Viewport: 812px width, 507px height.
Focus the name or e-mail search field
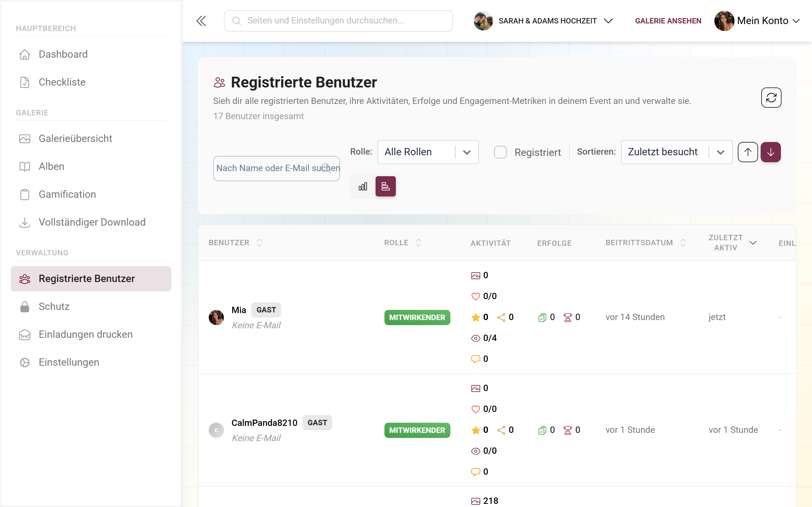(x=277, y=168)
